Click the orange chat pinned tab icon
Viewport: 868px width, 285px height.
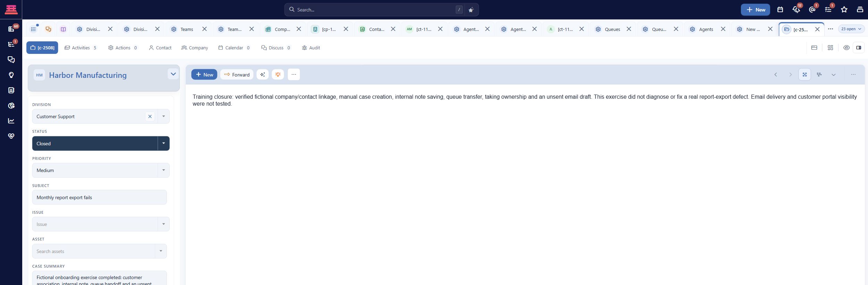point(48,29)
